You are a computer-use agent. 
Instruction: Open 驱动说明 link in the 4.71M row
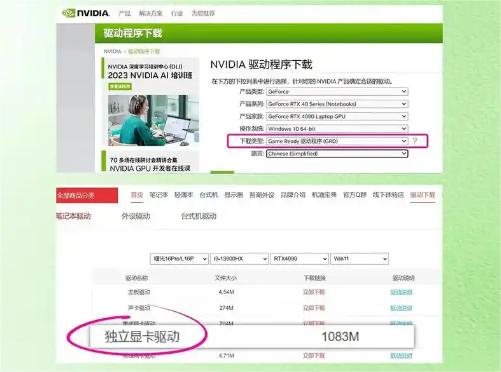click(x=401, y=356)
